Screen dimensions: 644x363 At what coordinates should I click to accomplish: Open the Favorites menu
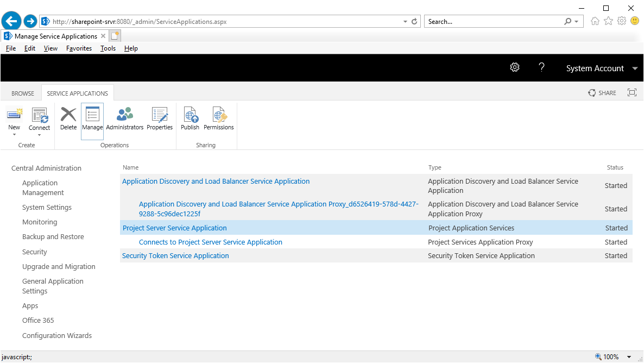pos(79,48)
